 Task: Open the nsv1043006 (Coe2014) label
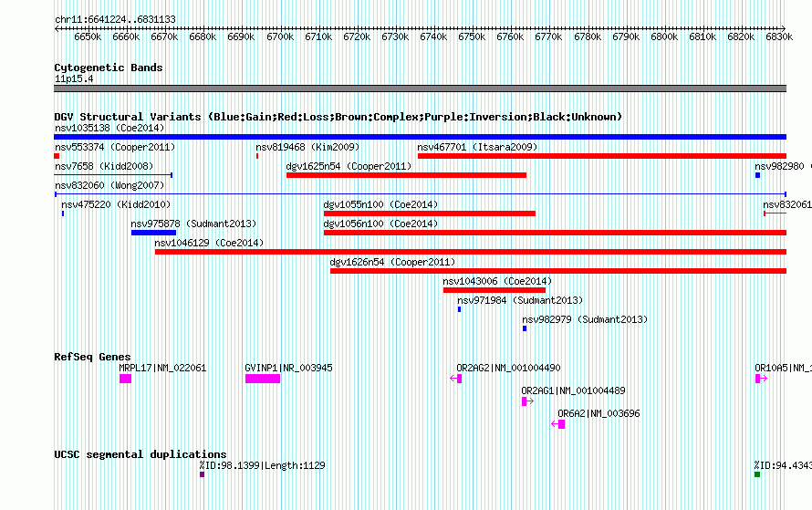tap(497, 281)
